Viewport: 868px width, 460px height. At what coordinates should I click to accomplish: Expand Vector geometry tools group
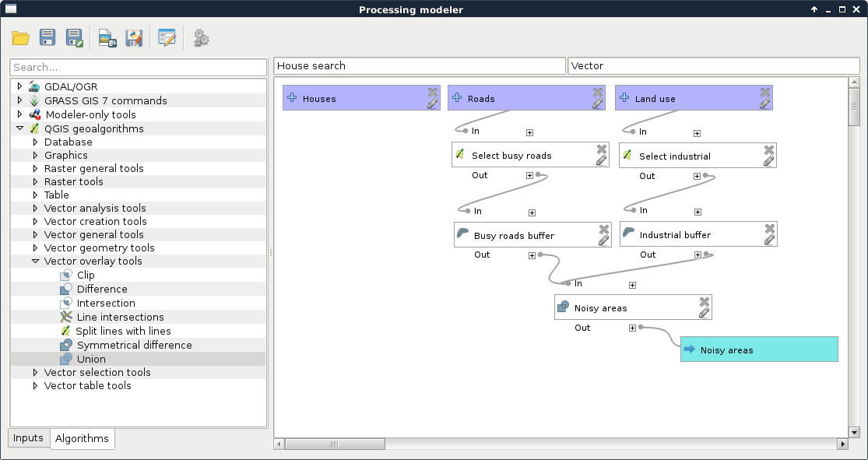(x=36, y=248)
